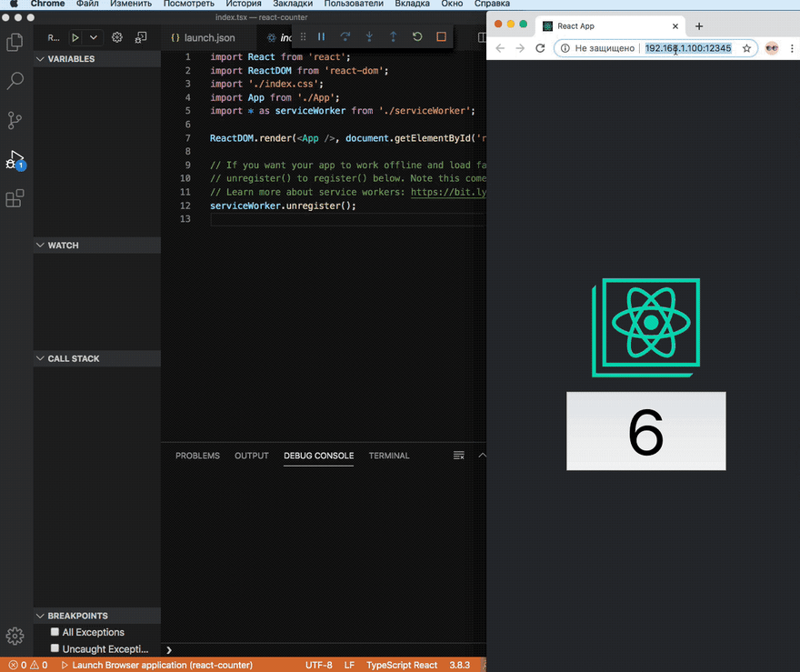Open the bit.ly link in code comment
Image resolution: width=800 pixels, height=672 pixels.
pyautogui.click(x=448, y=192)
